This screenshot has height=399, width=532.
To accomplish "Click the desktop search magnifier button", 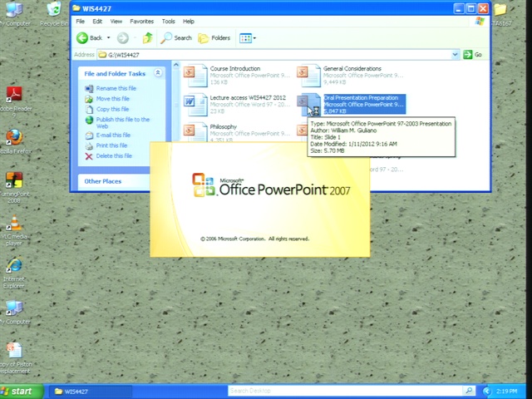I will click(x=469, y=391).
